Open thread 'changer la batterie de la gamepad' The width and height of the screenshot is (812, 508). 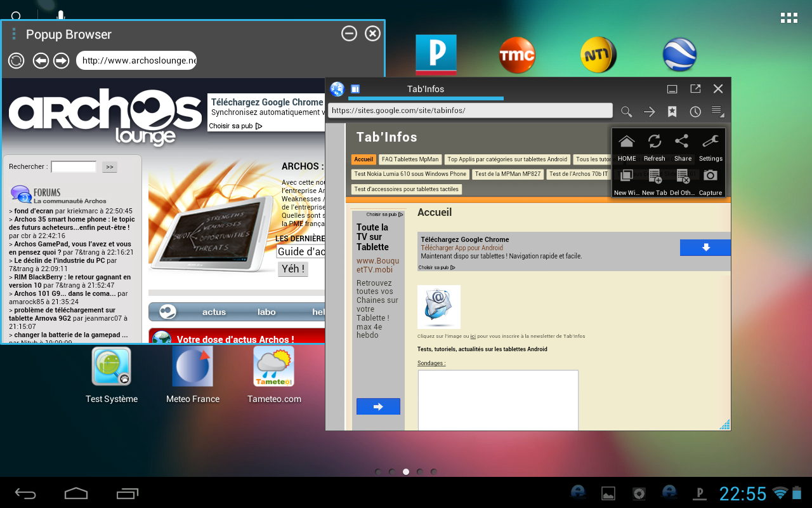tap(71, 335)
